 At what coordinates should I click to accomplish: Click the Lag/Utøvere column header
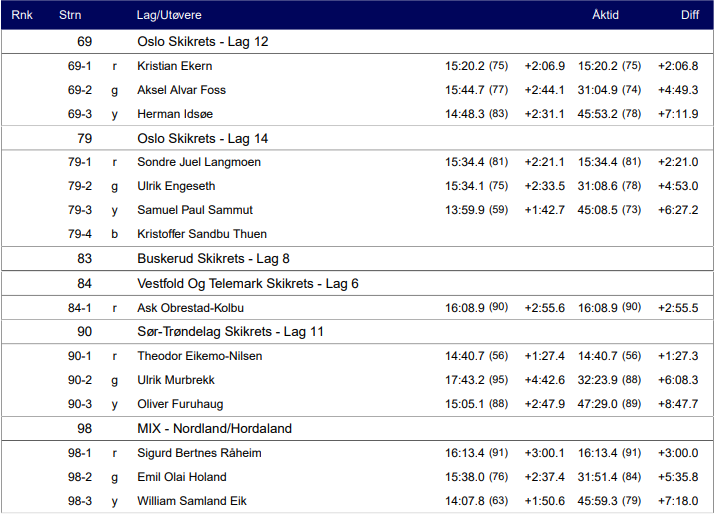point(169,15)
